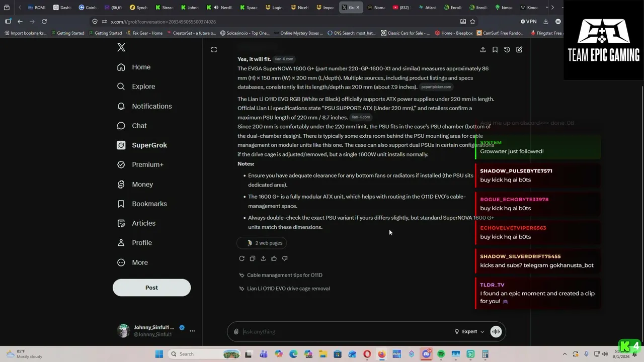The image size is (644, 362).
Task: Attach a file with the paperclip icon
Action: [236, 332]
